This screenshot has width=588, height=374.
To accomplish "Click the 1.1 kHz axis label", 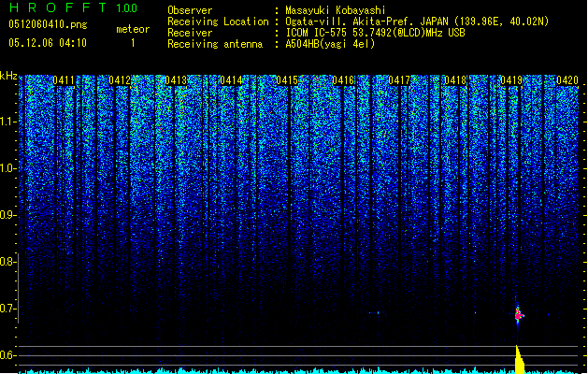I will [x=7, y=122].
